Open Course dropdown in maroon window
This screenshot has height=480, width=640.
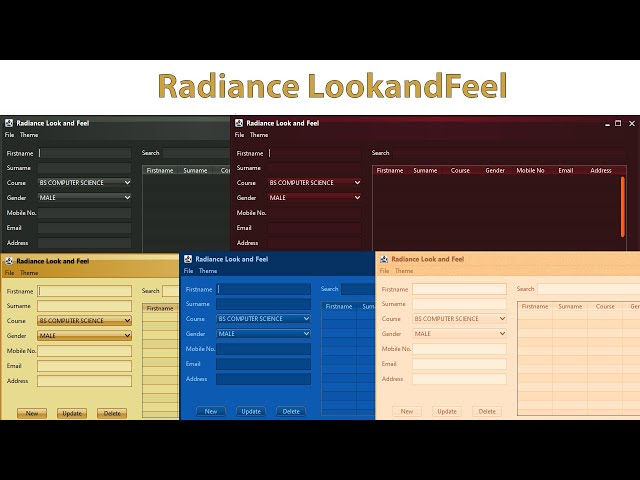point(314,182)
